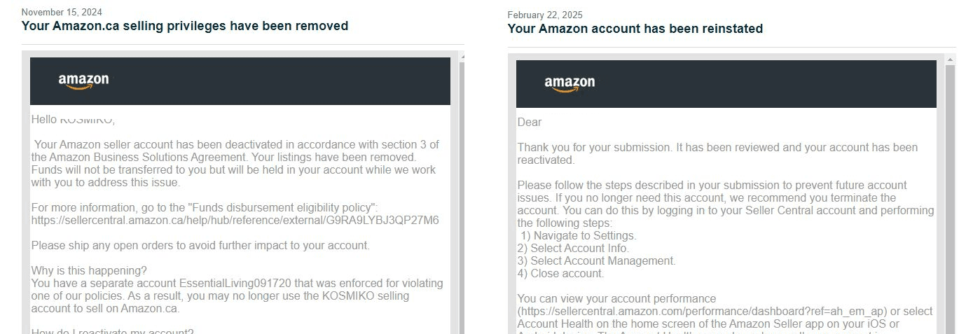This screenshot has height=334, width=980.
Task: Click the '3) Select Account Management.' step
Action: (x=596, y=261)
